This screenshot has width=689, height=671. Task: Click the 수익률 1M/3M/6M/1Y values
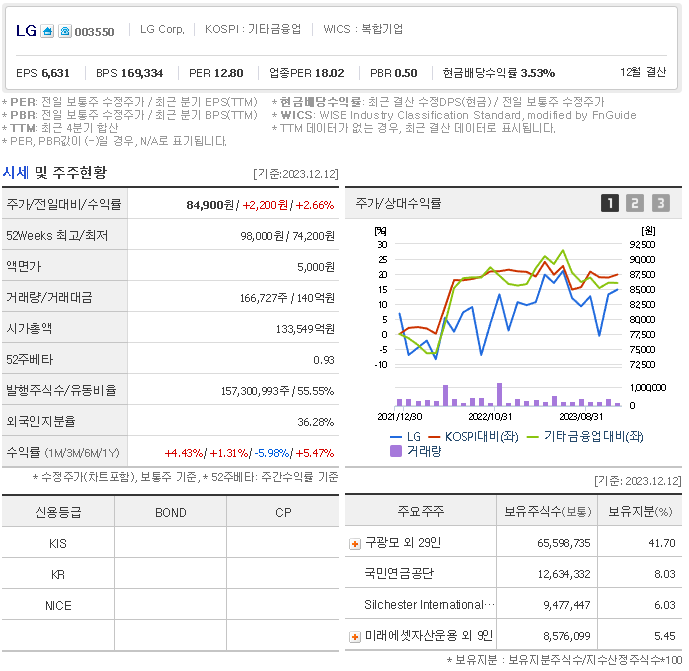tap(249, 453)
